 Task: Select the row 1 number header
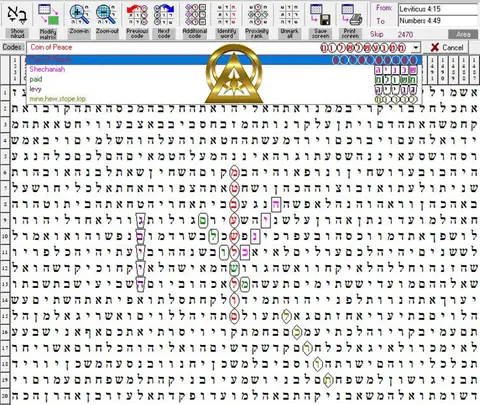pos(5,93)
